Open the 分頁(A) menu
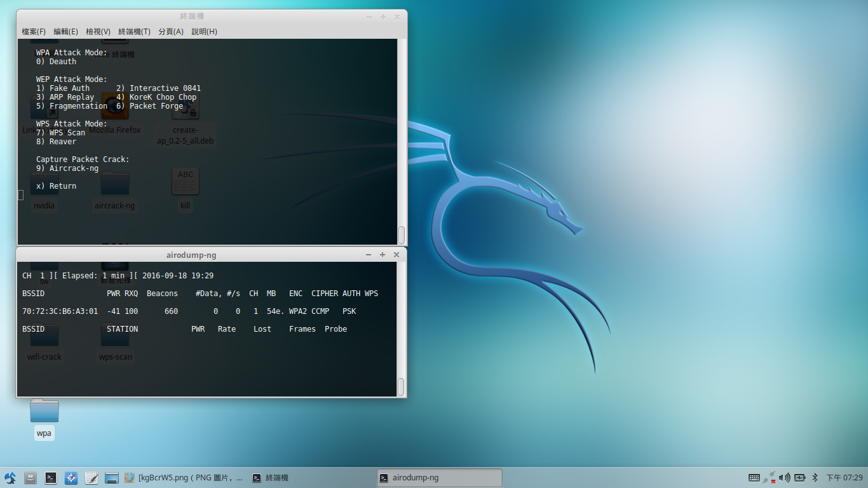868x488 pixels. tap(171, 32)
